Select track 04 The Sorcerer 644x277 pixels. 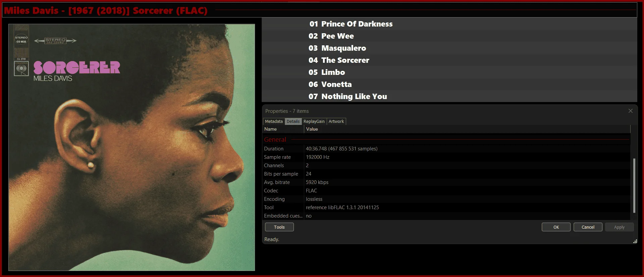tap(449, 60)
